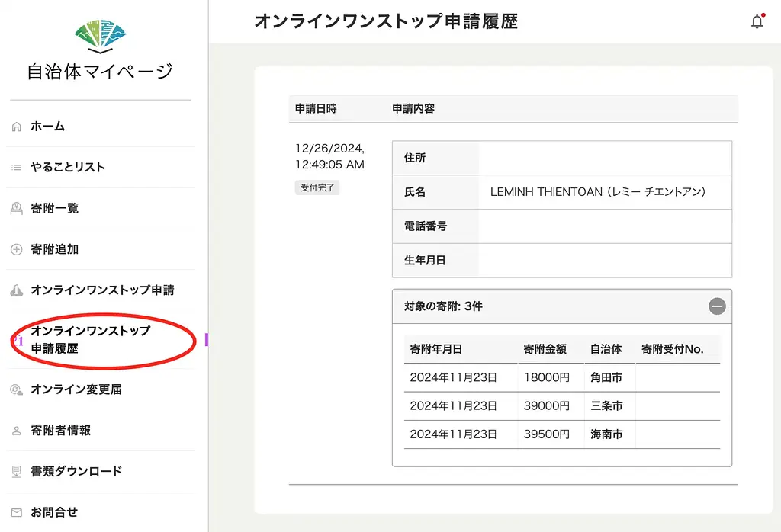Click the 自治体マイページ logo
The width and height of the screenshot is (781, 532).
pyautogui.click(x=100, y=46)
